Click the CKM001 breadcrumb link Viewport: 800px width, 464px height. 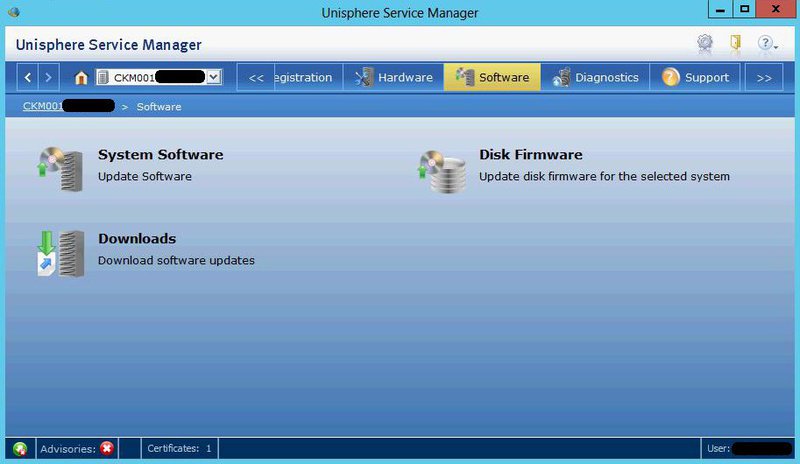pyautogui.click(x=68, y=106)
